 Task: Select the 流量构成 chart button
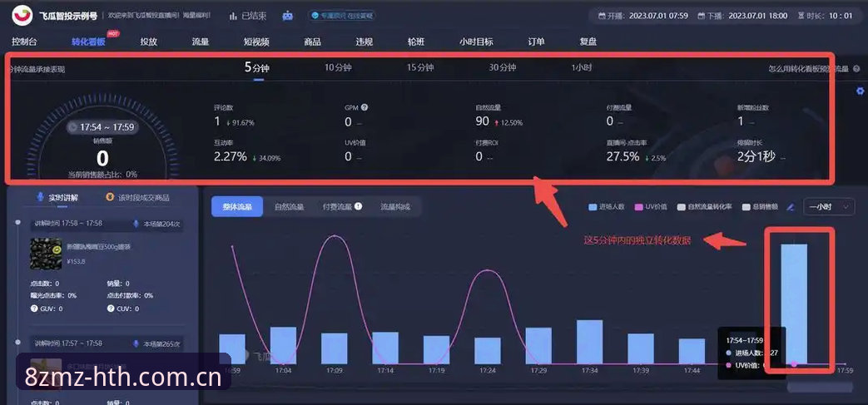[x=395, y=207]
